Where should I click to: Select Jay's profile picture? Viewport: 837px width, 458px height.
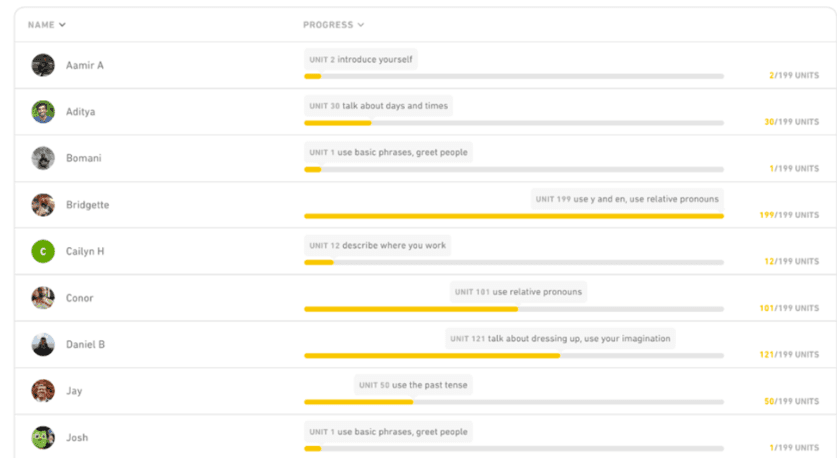point(43,391)
